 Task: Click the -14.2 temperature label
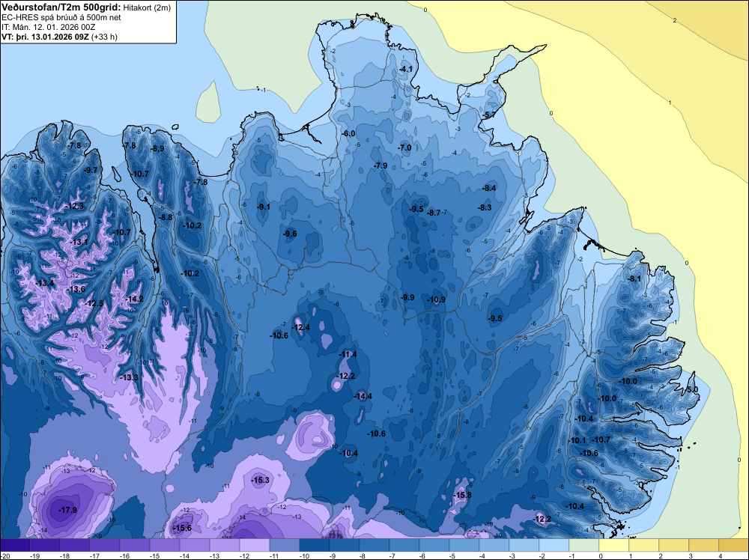pyautogui.click(x=134, y=299)
